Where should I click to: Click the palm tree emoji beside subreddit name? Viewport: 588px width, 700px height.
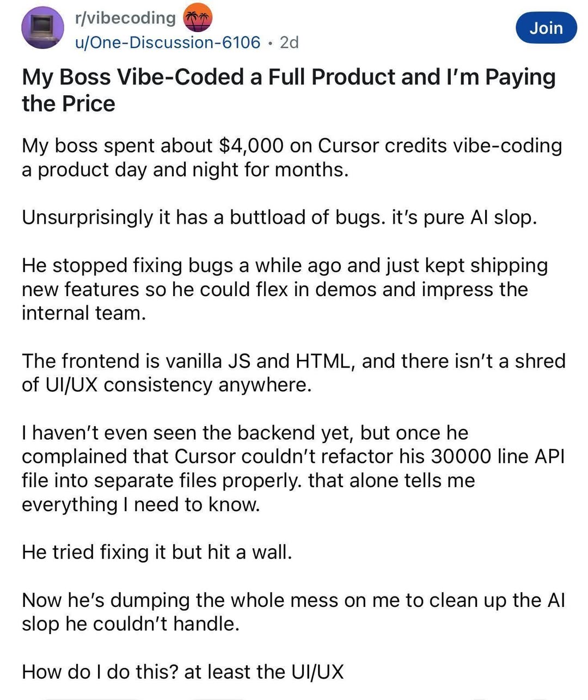click(x=197, y=18)
